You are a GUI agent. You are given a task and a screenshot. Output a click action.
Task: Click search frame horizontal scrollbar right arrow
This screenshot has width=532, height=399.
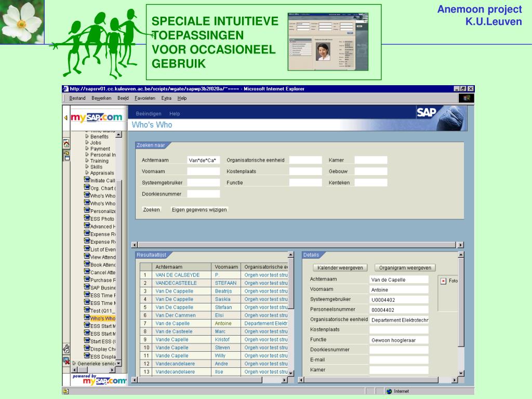[x=460, y=245]
